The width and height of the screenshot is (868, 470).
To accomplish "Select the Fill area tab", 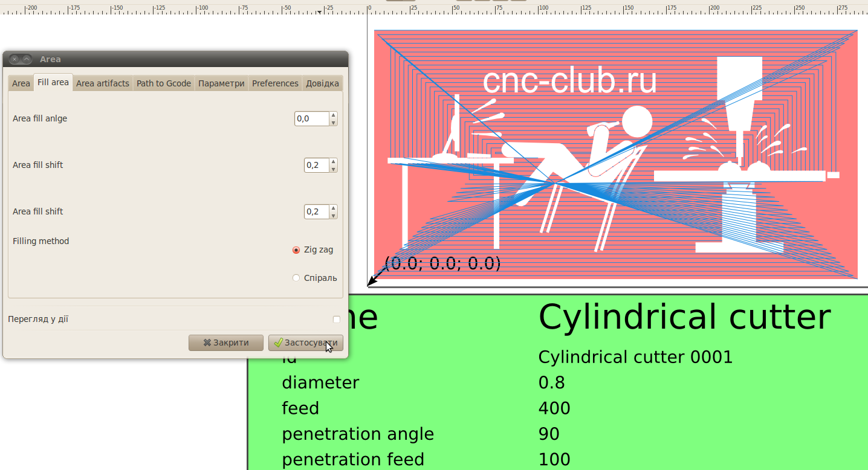I will coord(53,82).
